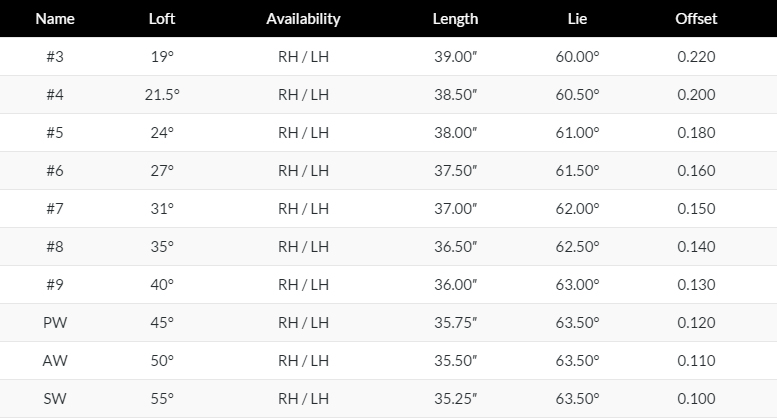Click the PW club name cell
This screenshot has height=418, width=777.
coord(55,322)
